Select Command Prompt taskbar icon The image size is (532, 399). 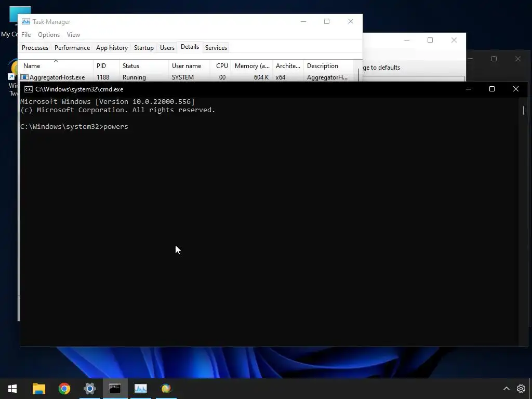click(115, 389)
